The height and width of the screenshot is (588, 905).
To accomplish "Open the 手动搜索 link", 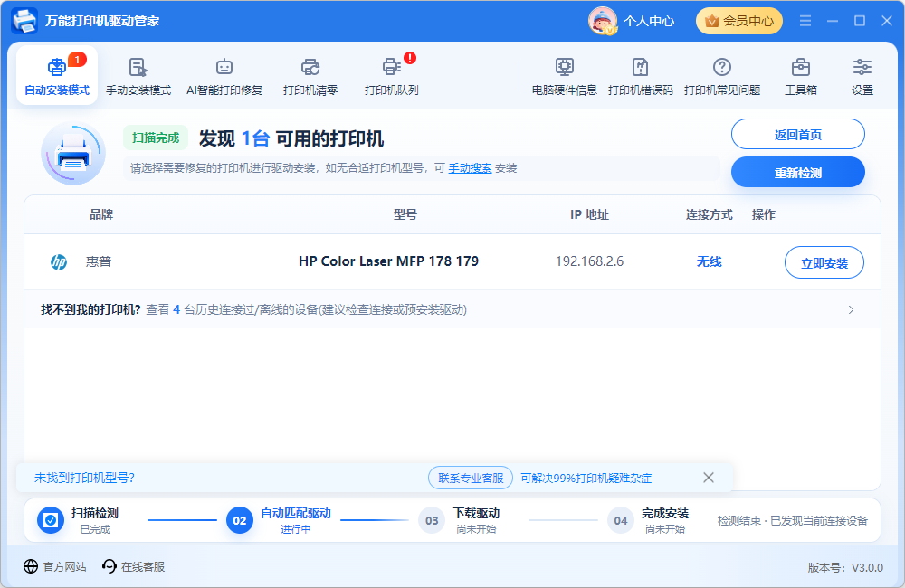I will tap(470, 168).
